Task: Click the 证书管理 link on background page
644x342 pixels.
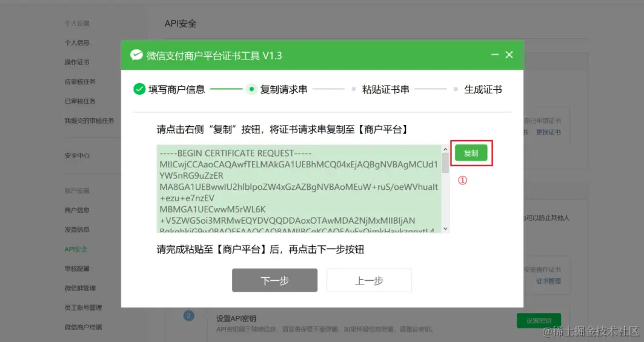Action: tap(548, 281)
